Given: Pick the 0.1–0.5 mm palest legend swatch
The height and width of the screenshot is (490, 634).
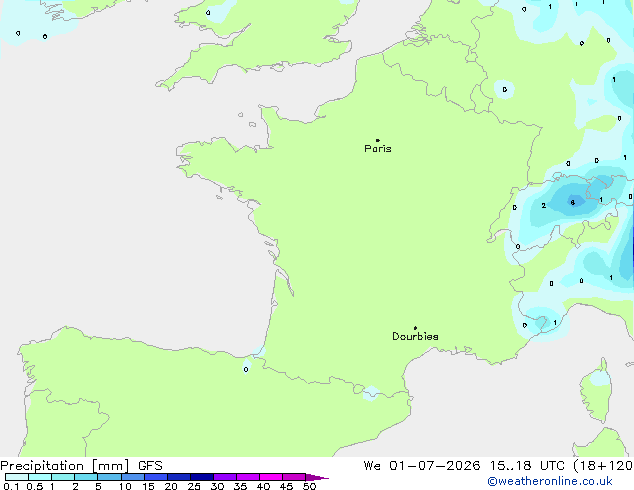Looking at the screenshot, I should [17, 477].
